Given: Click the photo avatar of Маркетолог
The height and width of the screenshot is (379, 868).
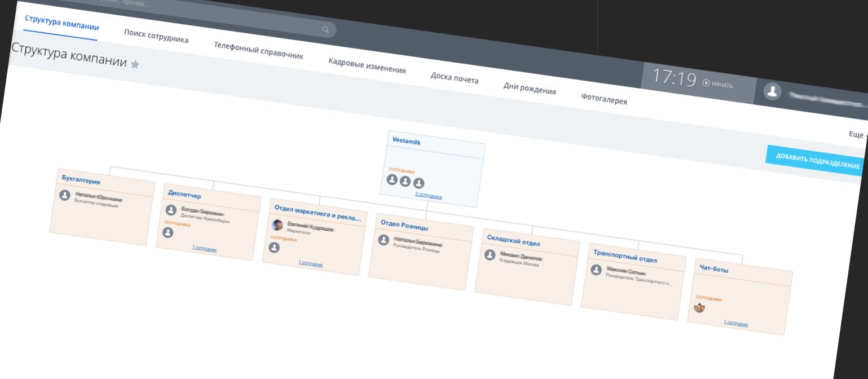Looking at the screenshot, I should tap(277, 225).
